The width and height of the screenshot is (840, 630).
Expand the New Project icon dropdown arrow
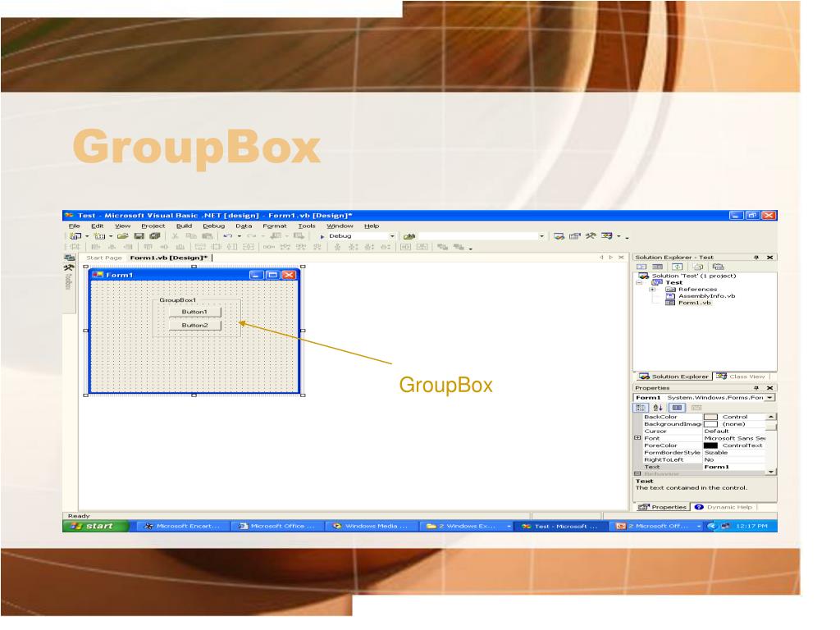coord(87,236)
